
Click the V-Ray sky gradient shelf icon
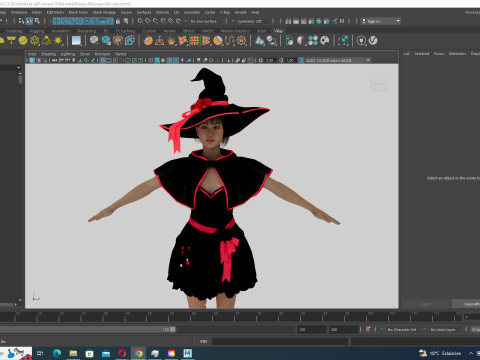point(76,41)
